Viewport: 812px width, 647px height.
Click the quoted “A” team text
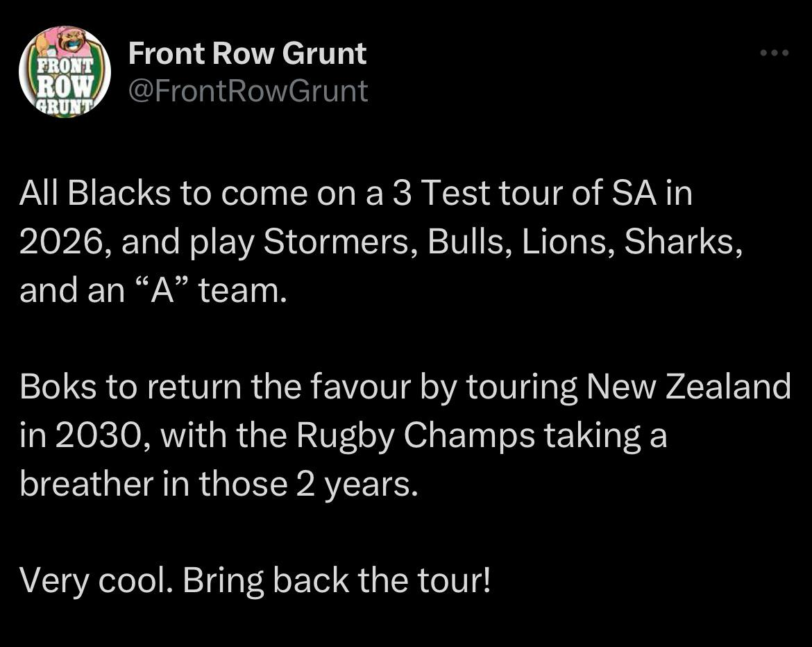pos(207,290)
